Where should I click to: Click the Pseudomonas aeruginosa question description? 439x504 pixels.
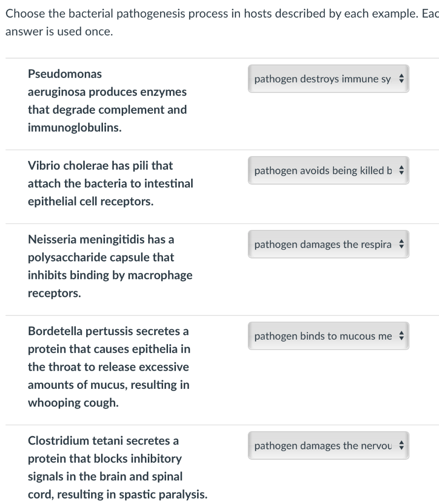coord(107,100)
